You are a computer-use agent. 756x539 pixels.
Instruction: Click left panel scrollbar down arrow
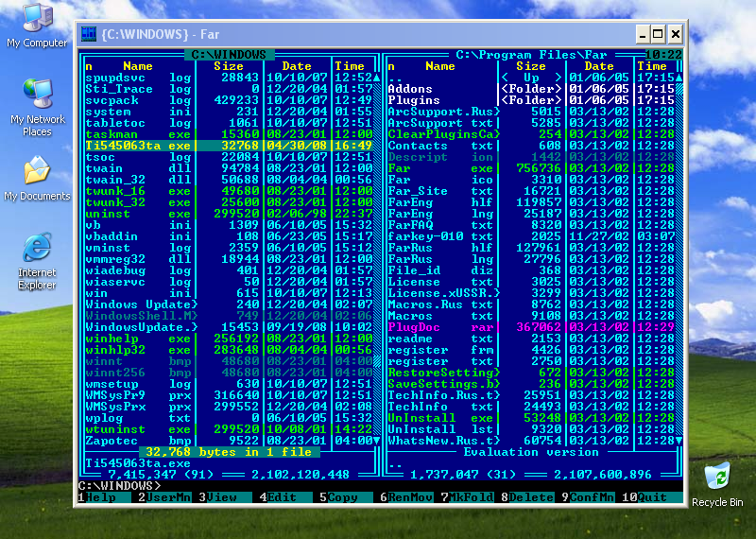pyautogui.click(x=376, y=441)
